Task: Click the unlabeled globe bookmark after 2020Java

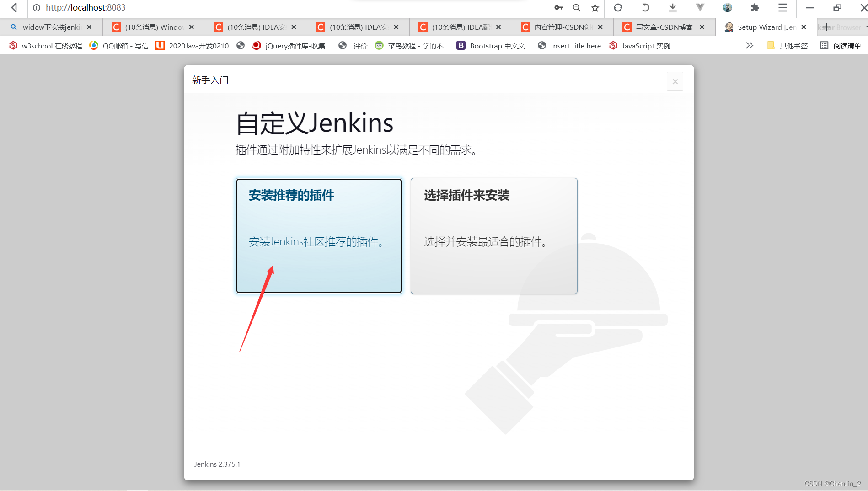Action: 241,45
